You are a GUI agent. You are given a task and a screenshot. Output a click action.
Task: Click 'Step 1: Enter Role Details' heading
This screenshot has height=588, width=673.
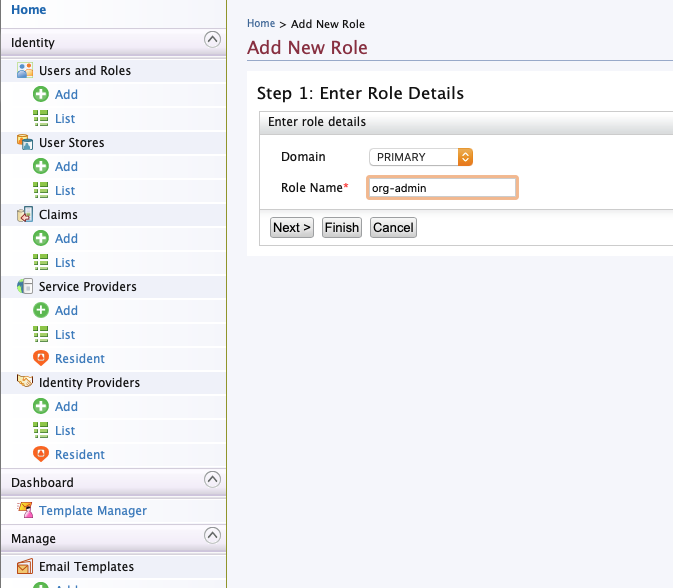click(361, 94)
